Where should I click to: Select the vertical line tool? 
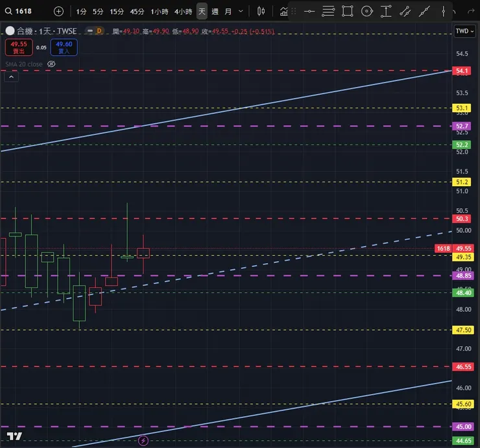[443, 12]
